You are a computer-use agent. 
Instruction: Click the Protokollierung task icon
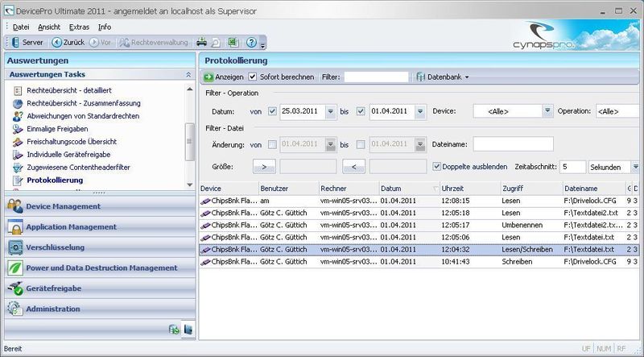pos(18,181)
